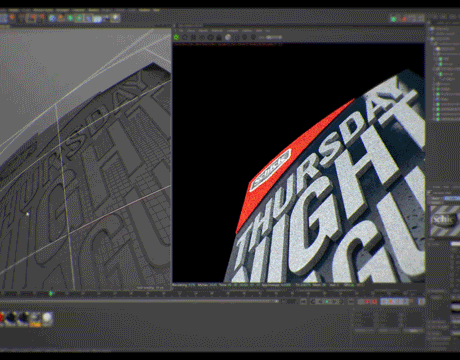Image resolution: width=460 pixels, height=360 pixels.
Task: Click the sphere material-preview icon in render toolbar
Action: tap(228, 37)
